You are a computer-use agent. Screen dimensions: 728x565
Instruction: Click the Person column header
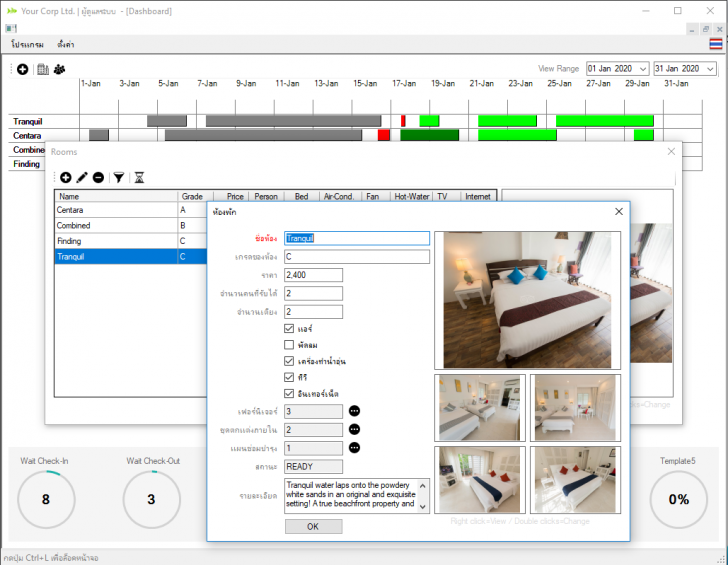(266, 196)
